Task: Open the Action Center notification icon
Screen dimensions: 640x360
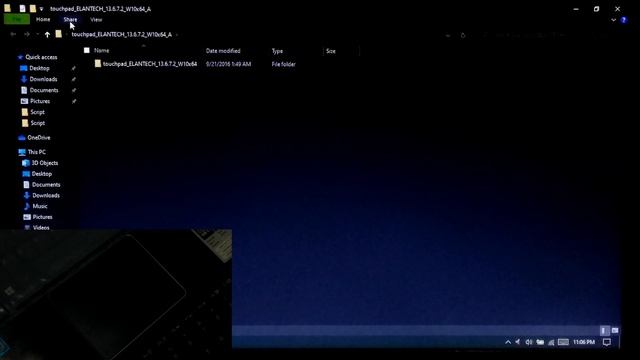Action: pos(607,342)
